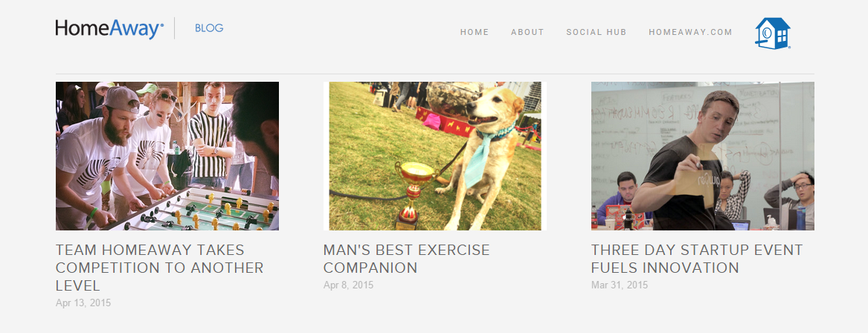This screenshot has width=868, height=333.
Task: Click the HomeAway wordmark logo
Action: [109, 28]
